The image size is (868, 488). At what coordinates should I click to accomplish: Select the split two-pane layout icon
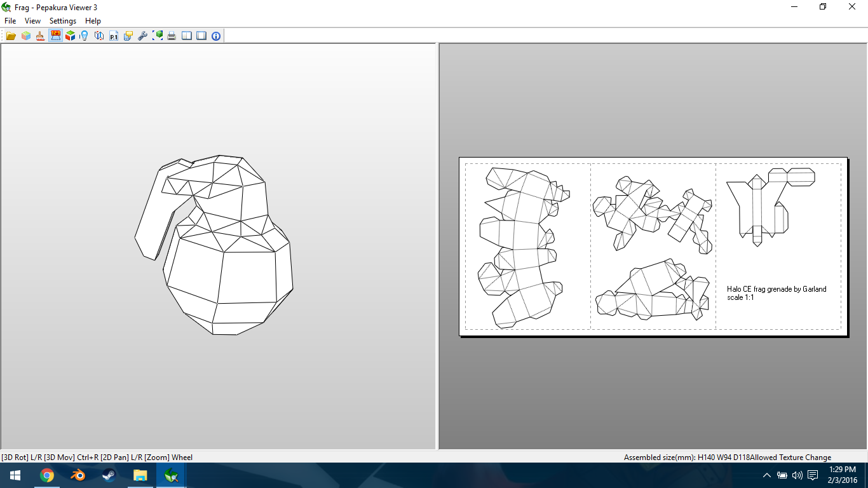pos(187,36)
